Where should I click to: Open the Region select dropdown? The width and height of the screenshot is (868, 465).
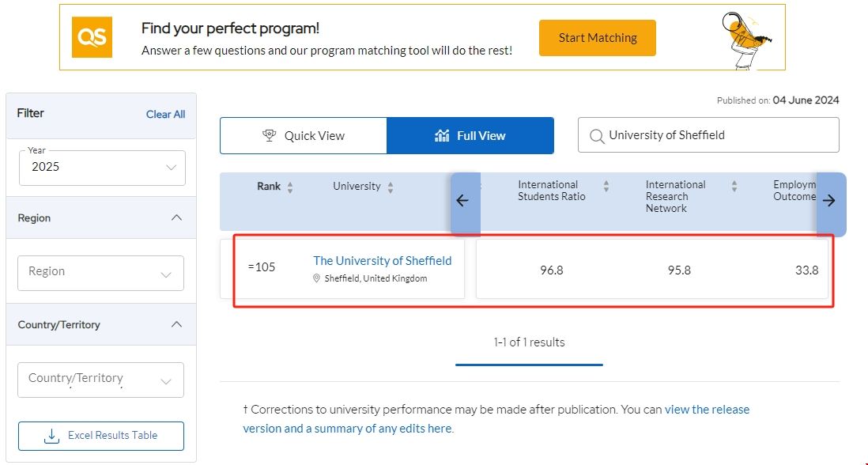point(100,272)
